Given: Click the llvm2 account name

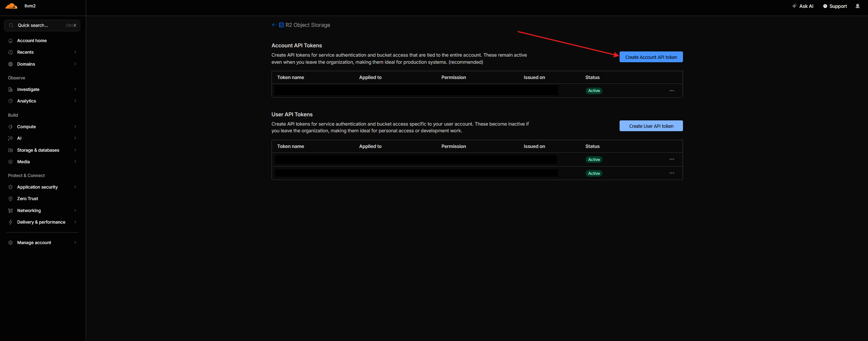Looking at the screenshot, I should click(30, 6).
